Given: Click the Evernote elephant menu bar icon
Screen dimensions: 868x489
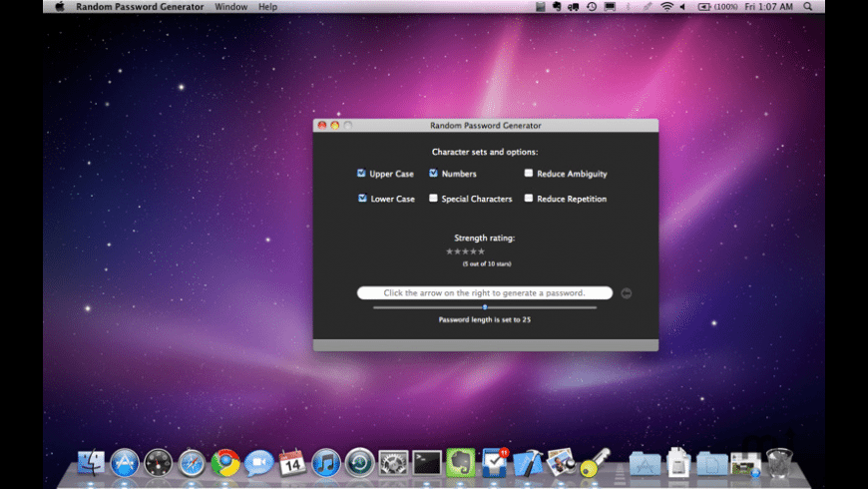Looking at the screenshot, I should tap(557, 7).
